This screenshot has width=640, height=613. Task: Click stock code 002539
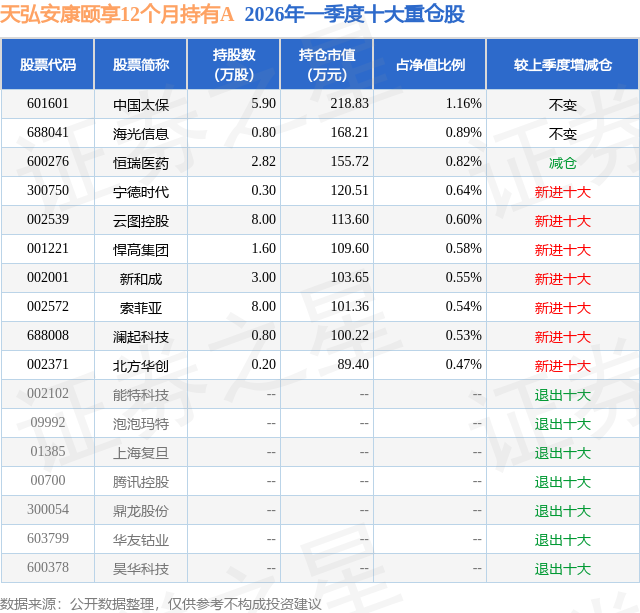[48, 220]
